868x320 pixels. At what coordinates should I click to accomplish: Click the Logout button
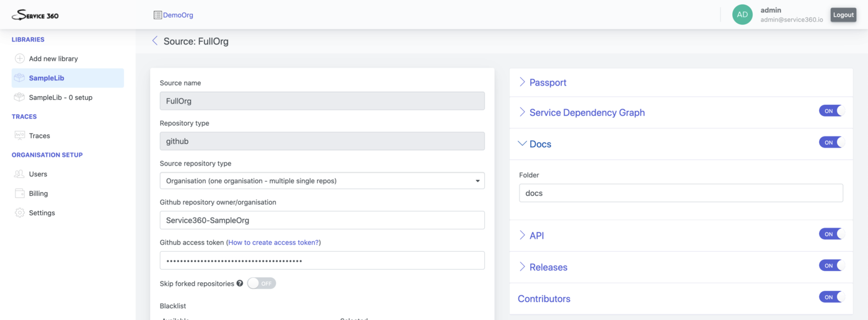pyautogui.click(x=843, y=15)
